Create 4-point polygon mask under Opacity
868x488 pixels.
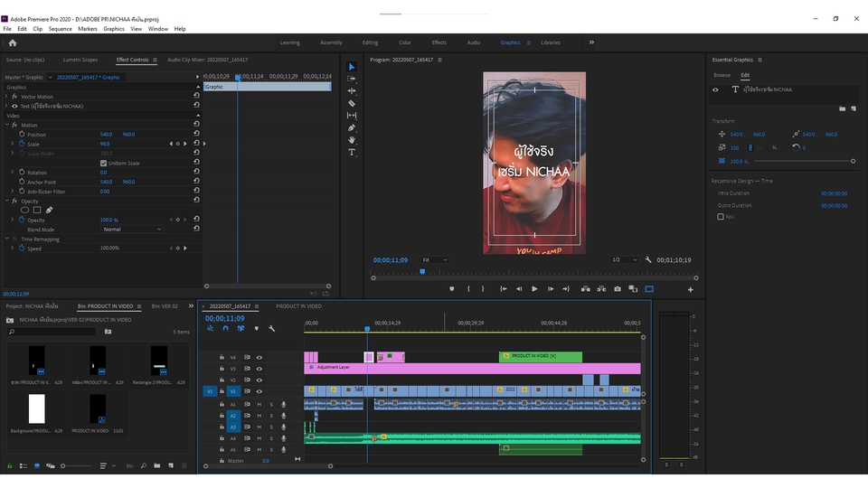pyautogui.click(x=37, y=211)
